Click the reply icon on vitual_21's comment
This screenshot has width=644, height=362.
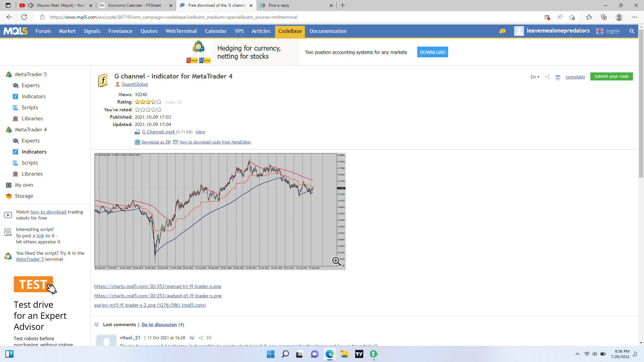coord(192,338)
